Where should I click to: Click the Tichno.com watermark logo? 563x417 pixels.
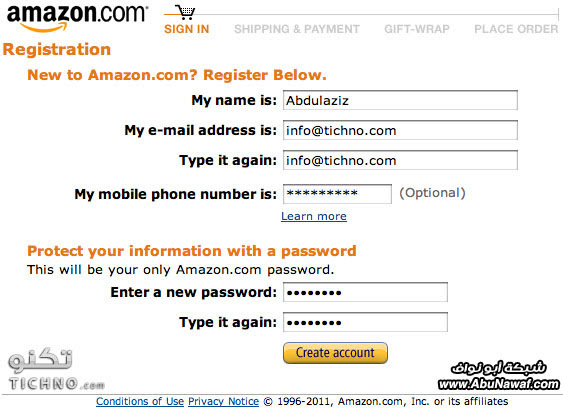(56, 369)
